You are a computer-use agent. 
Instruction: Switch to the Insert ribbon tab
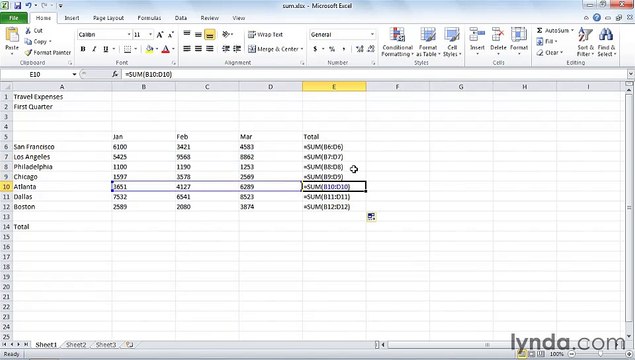point(72,18)
